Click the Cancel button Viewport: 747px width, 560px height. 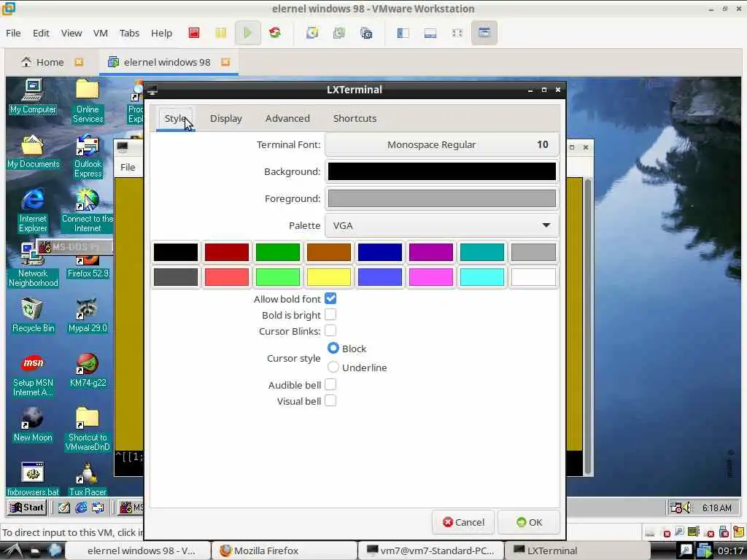point(463,522)
